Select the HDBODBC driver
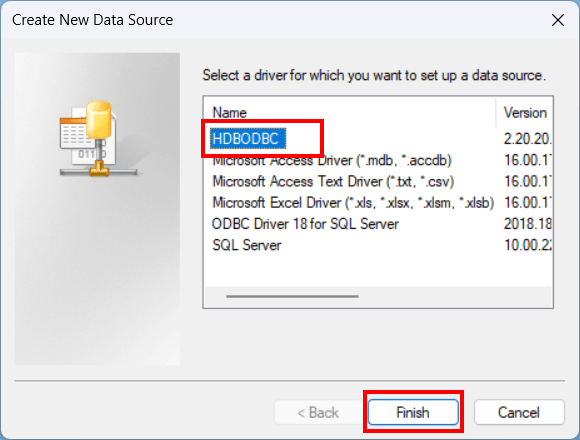The image size is (580, 440). 248,139
